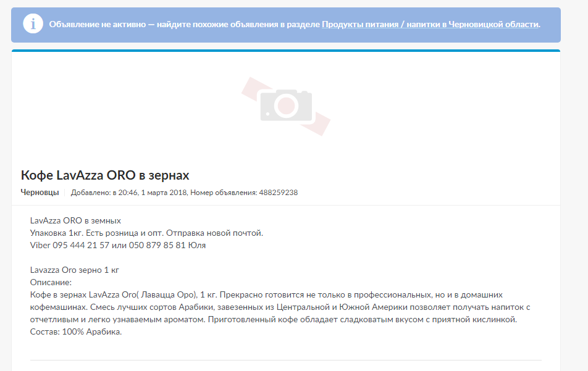Image resolution: width=588 pixels, height=371 pixels.
Task: Click the info icon in the inactive-ad banner
Action: (x=33, y=23)
